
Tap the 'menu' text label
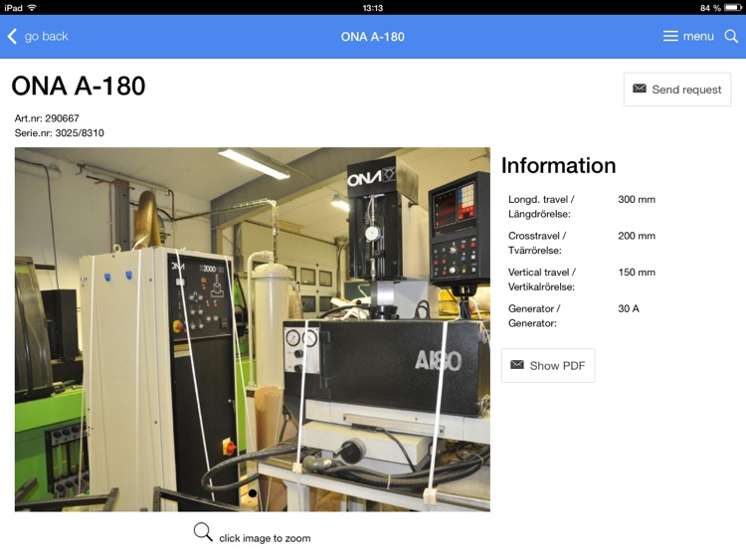[698, 36]
